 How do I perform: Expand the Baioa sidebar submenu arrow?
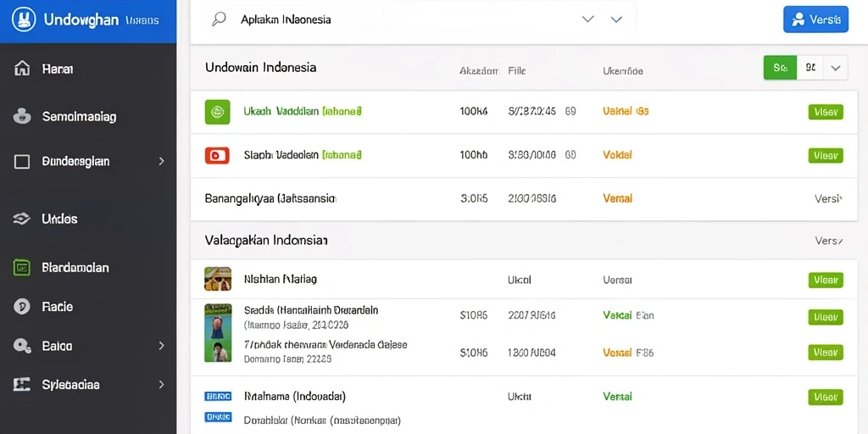pyautogui.click(x=162, y=346)
